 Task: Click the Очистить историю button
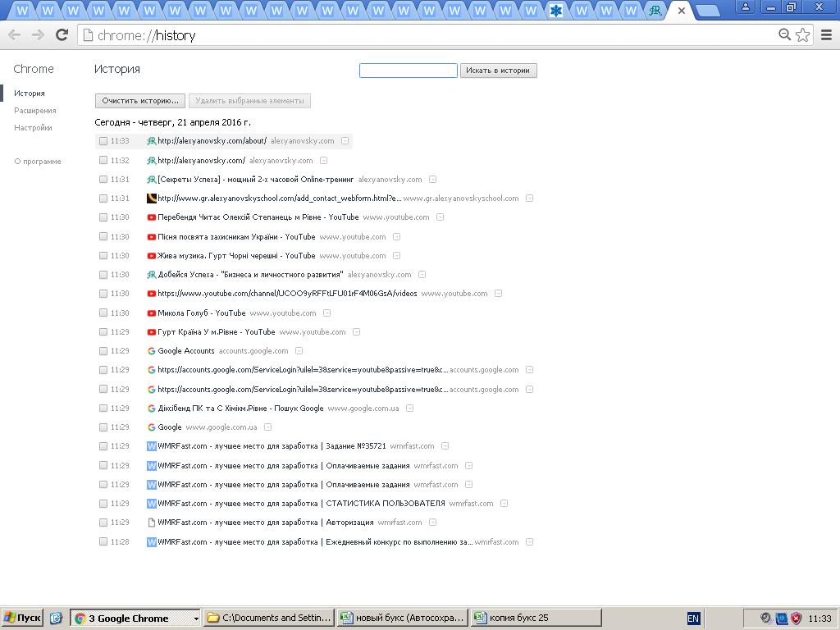tap(139, 101)
